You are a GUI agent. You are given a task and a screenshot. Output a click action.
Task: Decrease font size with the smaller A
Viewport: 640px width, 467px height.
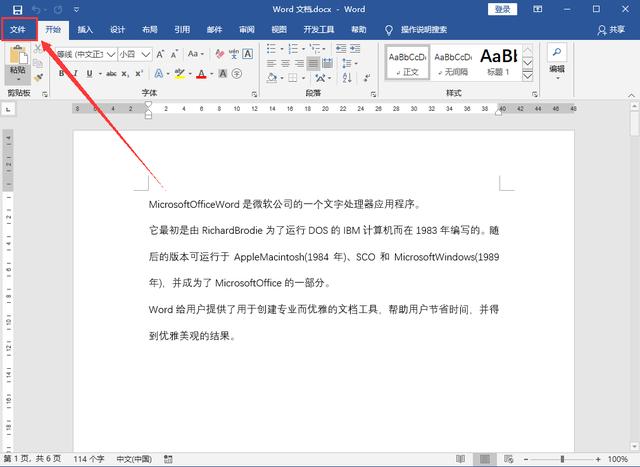coord(174,54)
